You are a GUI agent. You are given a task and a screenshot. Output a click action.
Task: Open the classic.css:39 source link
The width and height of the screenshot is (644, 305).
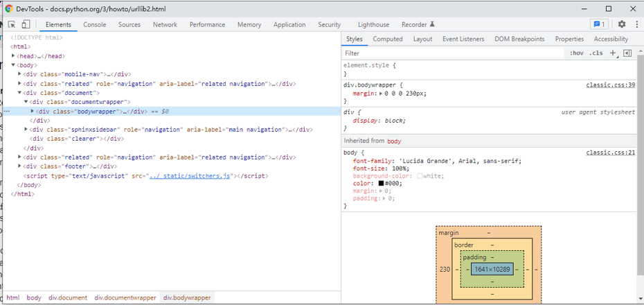610,85
